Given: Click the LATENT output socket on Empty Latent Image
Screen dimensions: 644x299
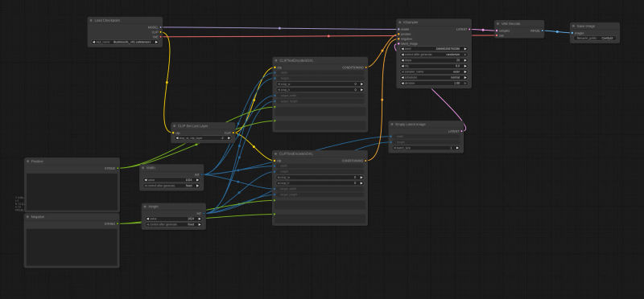Looking at the screenshot, I should 461,131.
